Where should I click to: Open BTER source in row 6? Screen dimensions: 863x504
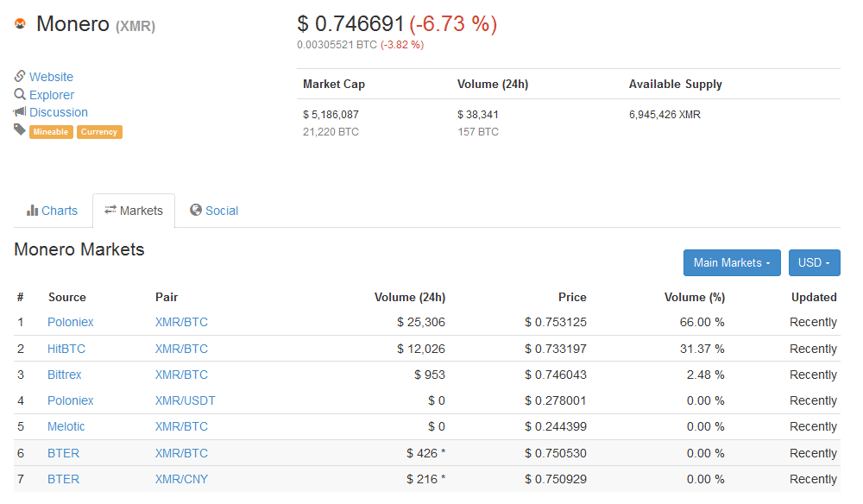pos(63,453)
